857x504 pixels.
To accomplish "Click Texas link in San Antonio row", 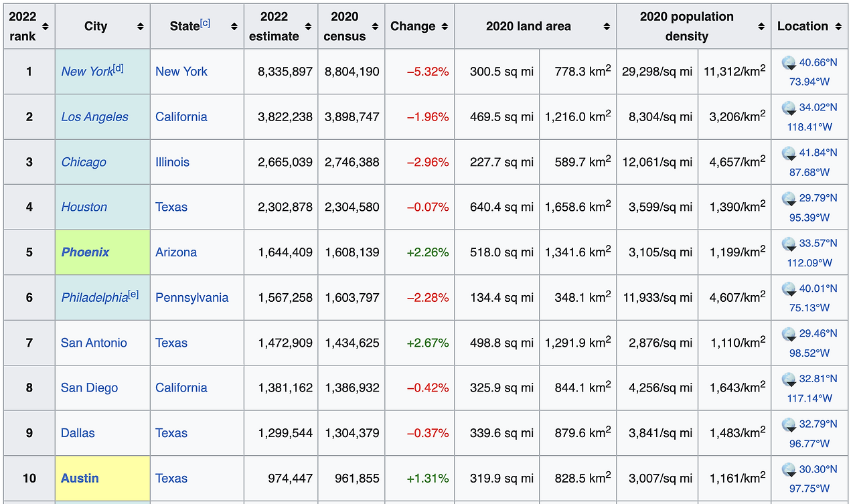I will click(171, 343).
